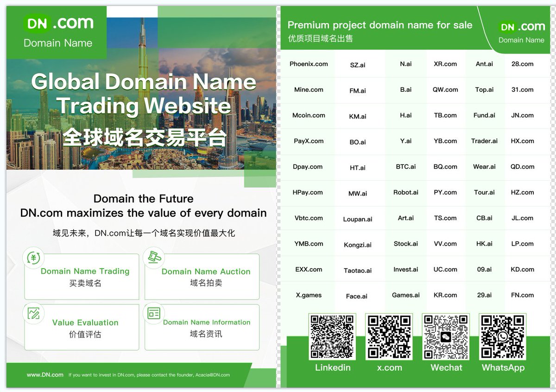Image resolution: width=556 pixels, height=392 pixels.
Task: Pick LP.com domain
Action: [x=522, y=244]
